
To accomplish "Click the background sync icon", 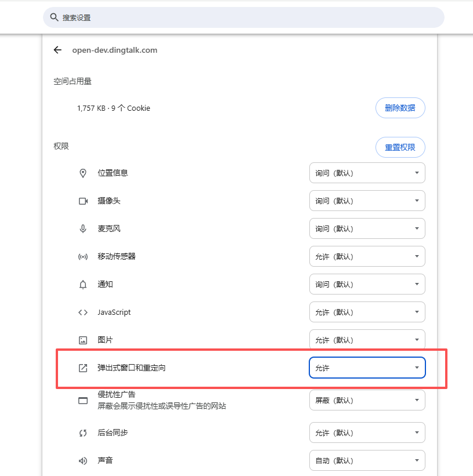I will tap(83, 433).
